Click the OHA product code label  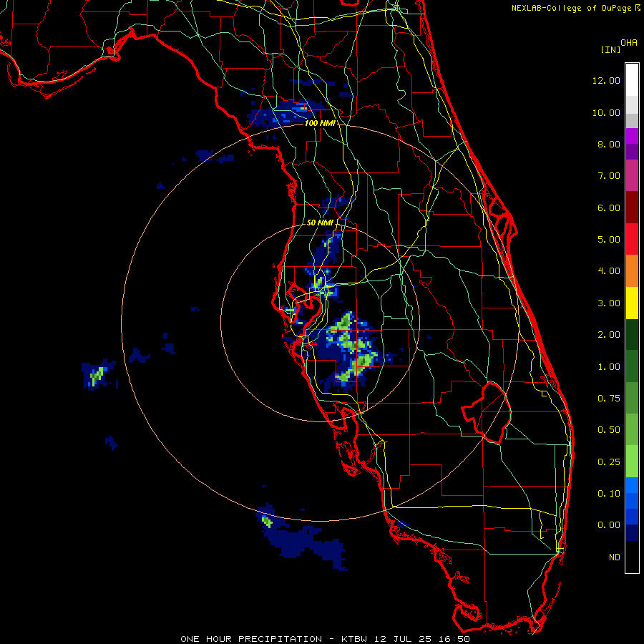[629, 43]
